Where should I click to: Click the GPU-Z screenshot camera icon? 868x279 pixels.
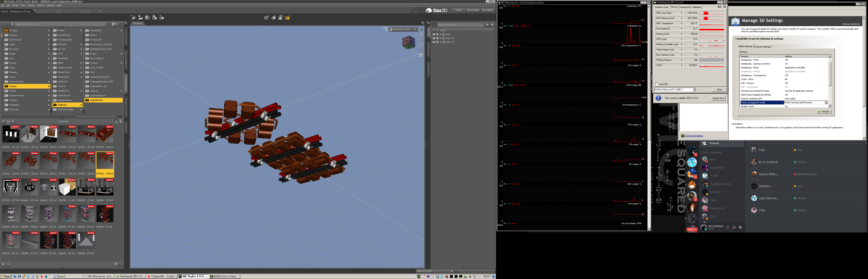(x=719, y=7)
